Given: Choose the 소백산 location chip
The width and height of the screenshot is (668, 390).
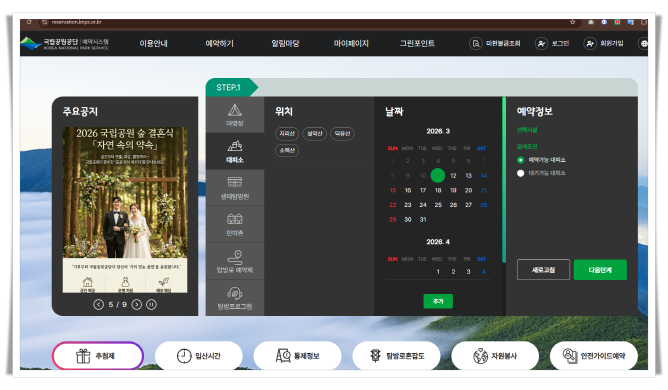Looking at the screenshot, I should click(x=287, y=150).
